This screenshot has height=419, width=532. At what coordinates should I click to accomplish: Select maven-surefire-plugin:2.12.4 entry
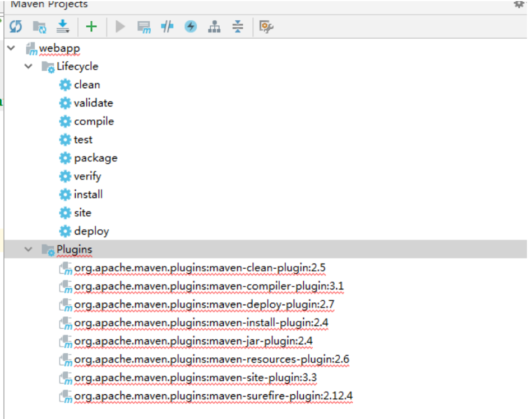tap(214, 396)
